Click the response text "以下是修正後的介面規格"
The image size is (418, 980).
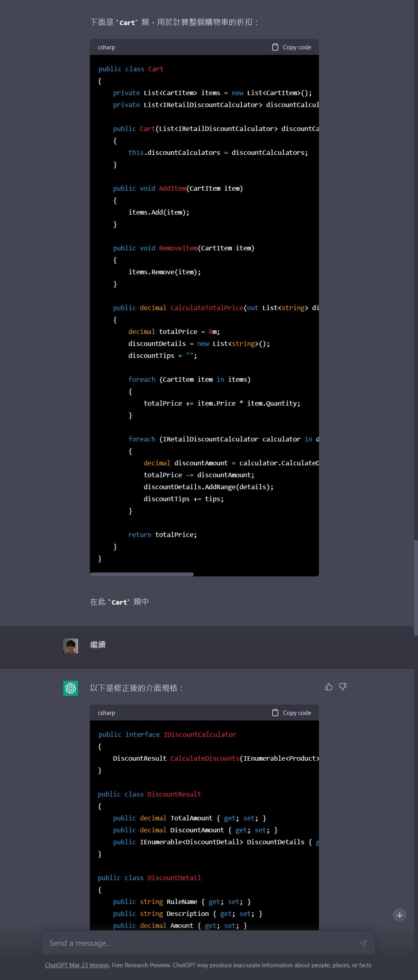tap(136, 688)
